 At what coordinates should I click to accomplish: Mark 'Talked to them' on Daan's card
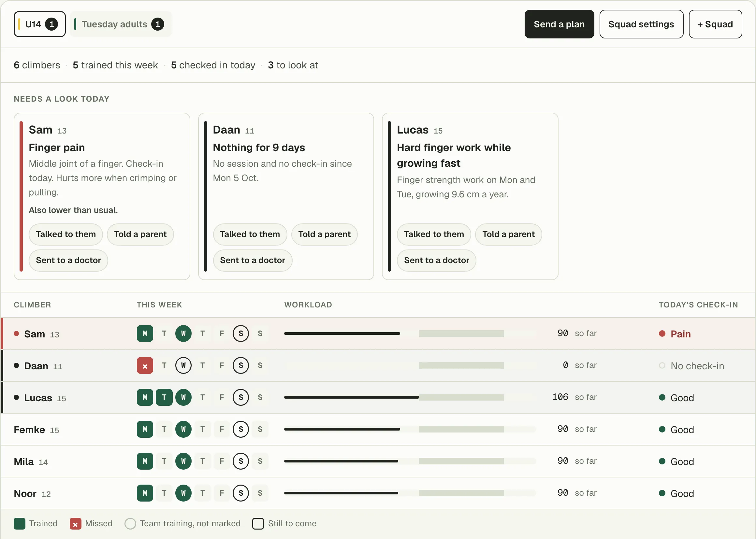point(250,234)
